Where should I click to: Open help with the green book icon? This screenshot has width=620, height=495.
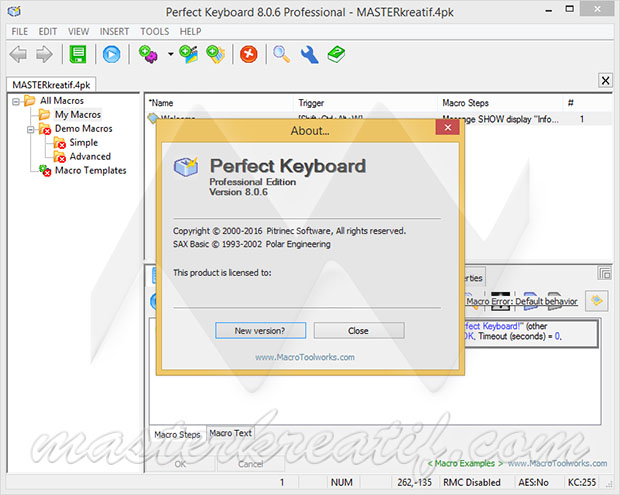[x=336, y=54]
